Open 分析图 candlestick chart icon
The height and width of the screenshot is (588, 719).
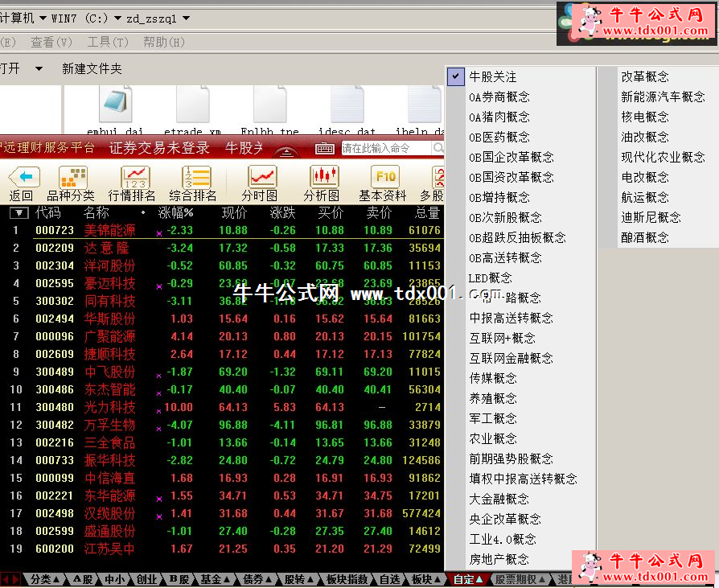click(x=323, y=177)
